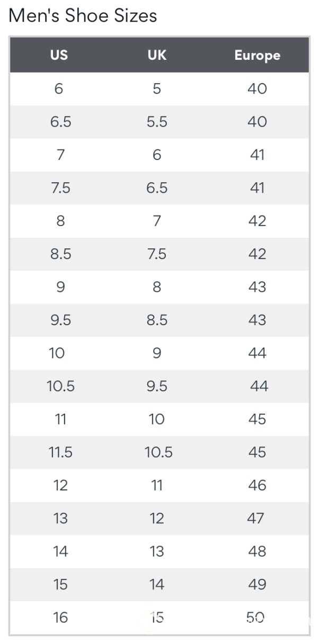
Task: Click US size 11.5 cell
Action: (x=60, y=452)
